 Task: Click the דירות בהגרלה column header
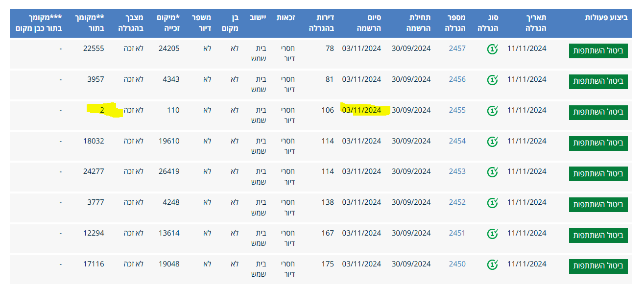(321, 23)
